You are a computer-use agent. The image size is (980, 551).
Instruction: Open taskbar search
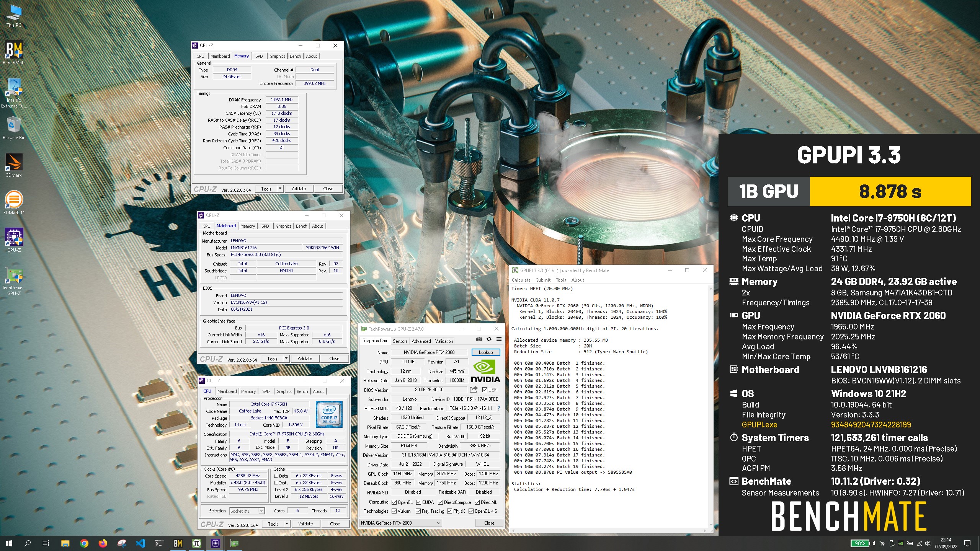click(x=28, y=543)
